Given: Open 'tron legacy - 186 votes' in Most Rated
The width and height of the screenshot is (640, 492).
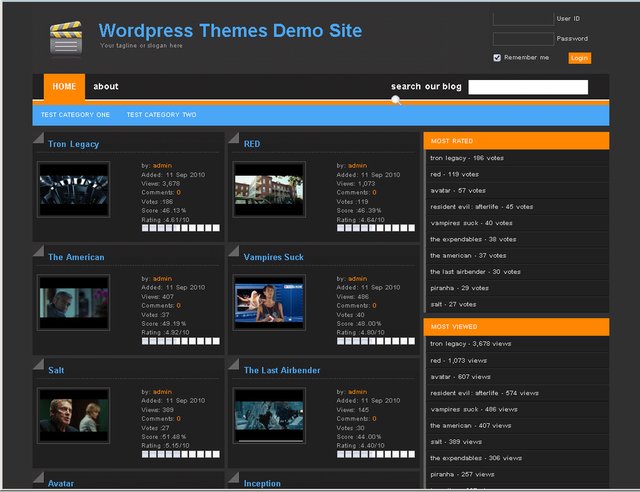Looking at the screenshot, I should click(x=467, y=158).
